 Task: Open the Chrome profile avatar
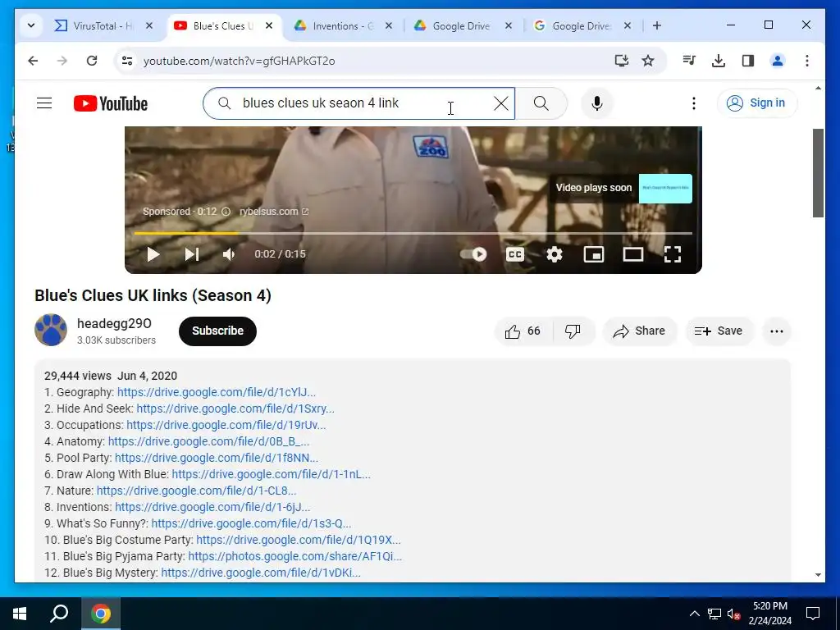tap(778, 61)
